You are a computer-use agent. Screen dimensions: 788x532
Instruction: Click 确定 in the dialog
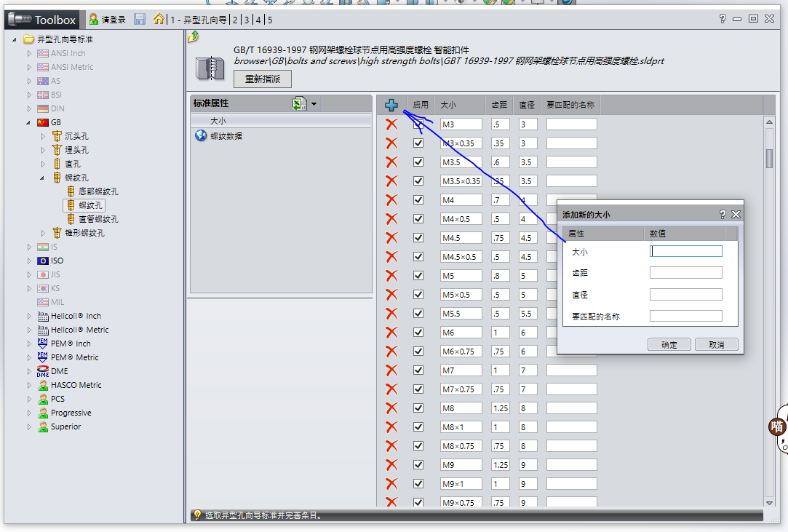(669, 344)
